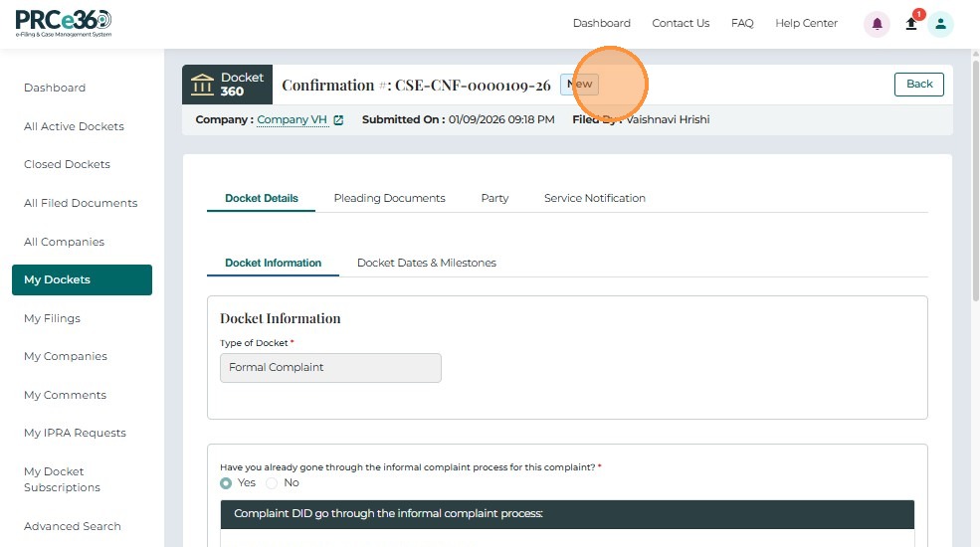Open the notifications bell icon
This screenshot has height=547, width=980.
(x=877, y=24)
